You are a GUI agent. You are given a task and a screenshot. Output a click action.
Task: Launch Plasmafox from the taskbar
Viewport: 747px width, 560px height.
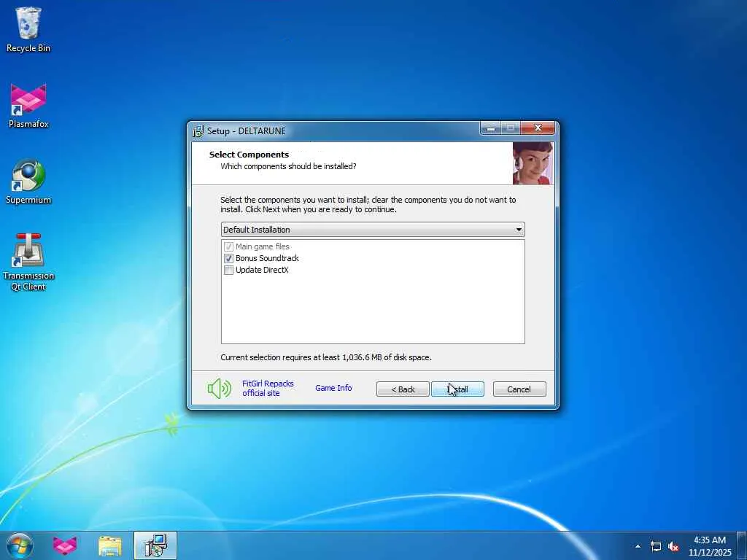[65, 545]
